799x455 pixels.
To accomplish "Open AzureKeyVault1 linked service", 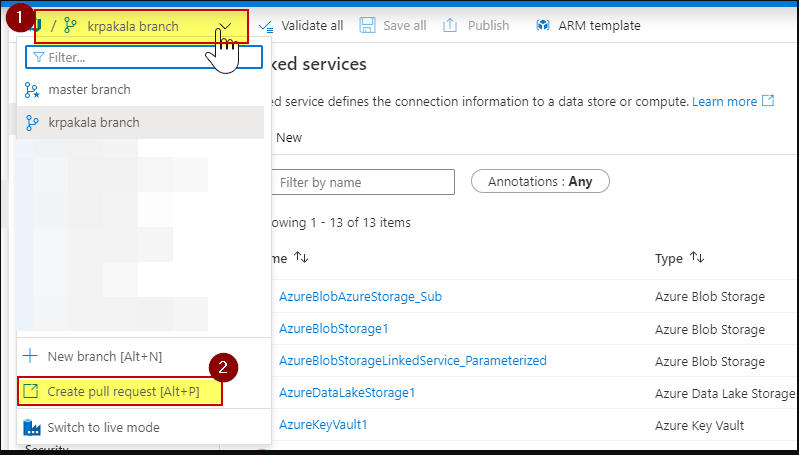I will [323, 424].
